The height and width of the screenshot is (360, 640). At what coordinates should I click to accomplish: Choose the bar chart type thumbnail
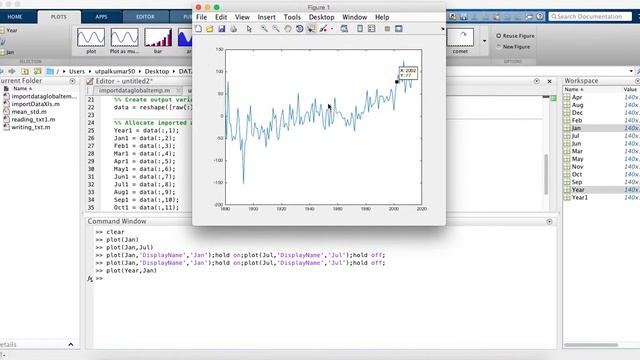pos(158,40)
